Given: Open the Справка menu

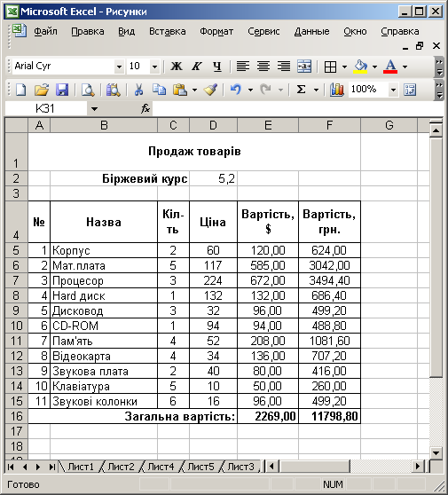Looking at the screenshot, I should 400,32.
